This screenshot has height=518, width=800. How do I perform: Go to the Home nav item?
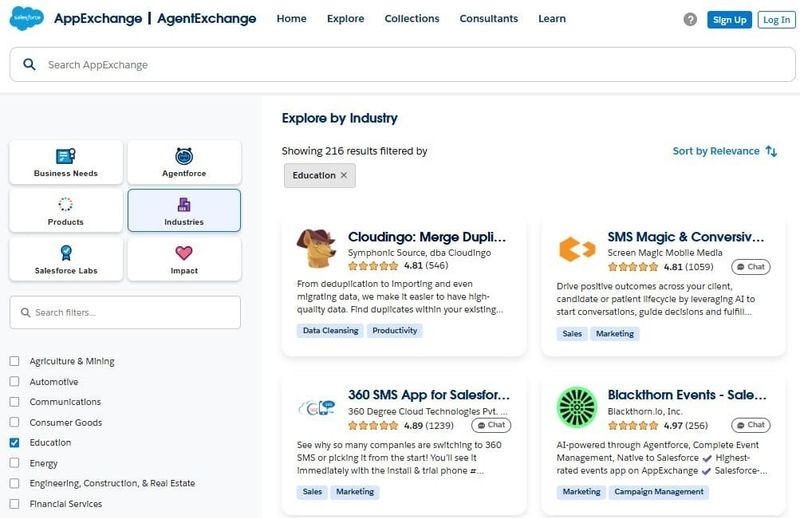(x=291, y=18)
